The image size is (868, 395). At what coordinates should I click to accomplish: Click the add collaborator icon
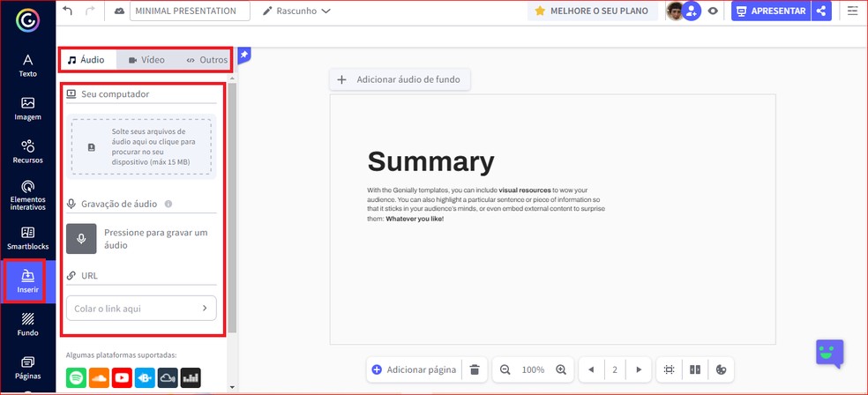click(x=692, y=11)
